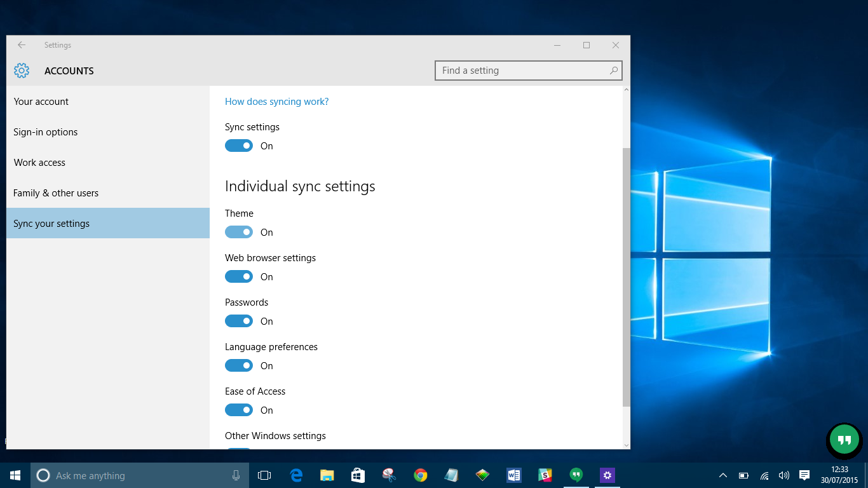Viewport: 868px width, 488px height.
Task: Open the notepad icon on the taskbar
Action: click(451, 475)
